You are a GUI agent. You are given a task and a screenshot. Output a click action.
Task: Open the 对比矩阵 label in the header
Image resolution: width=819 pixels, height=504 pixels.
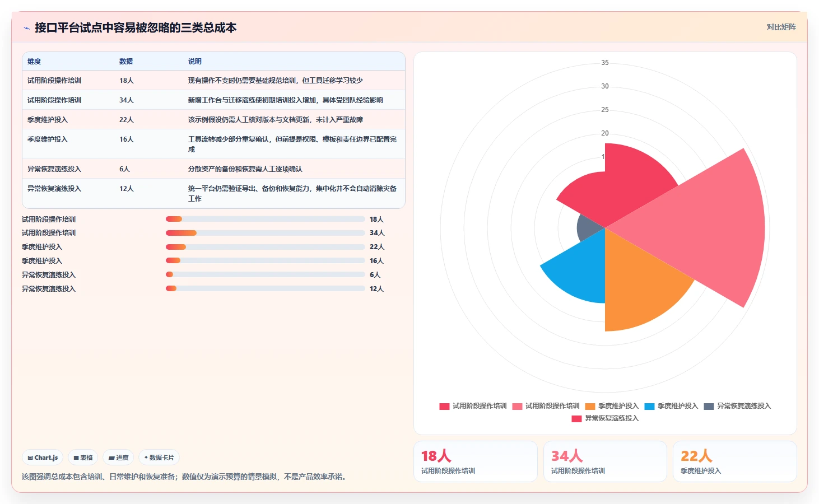tap(781, 27)
